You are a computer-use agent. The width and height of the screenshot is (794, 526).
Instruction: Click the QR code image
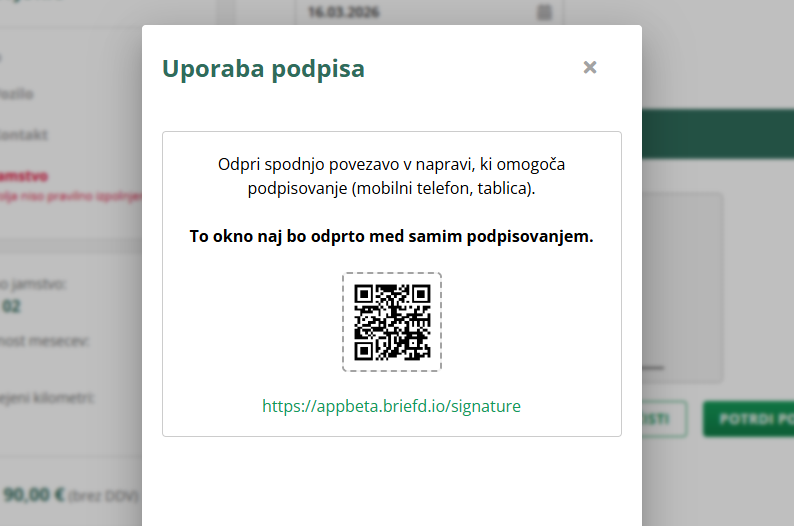[392, 322]
